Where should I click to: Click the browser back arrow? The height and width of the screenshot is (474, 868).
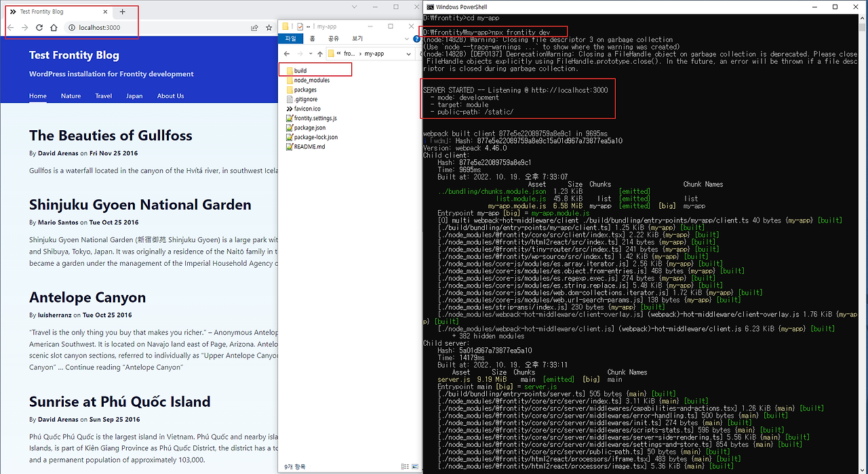(11, 28)
